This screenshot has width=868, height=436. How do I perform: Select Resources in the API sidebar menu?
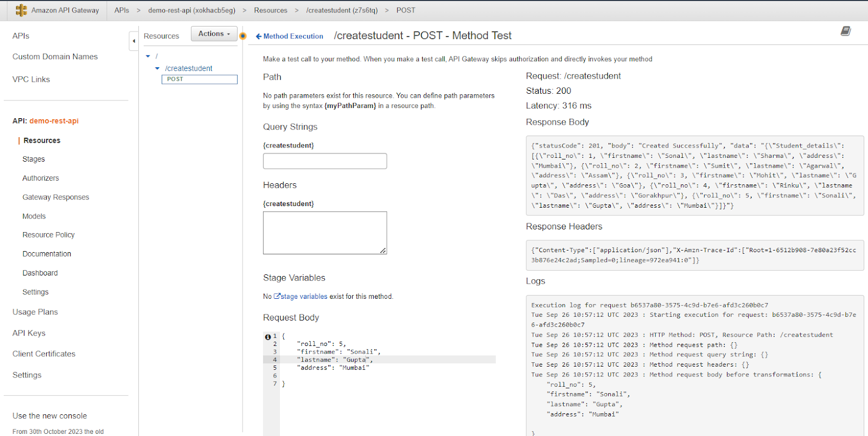coord(42,140)
